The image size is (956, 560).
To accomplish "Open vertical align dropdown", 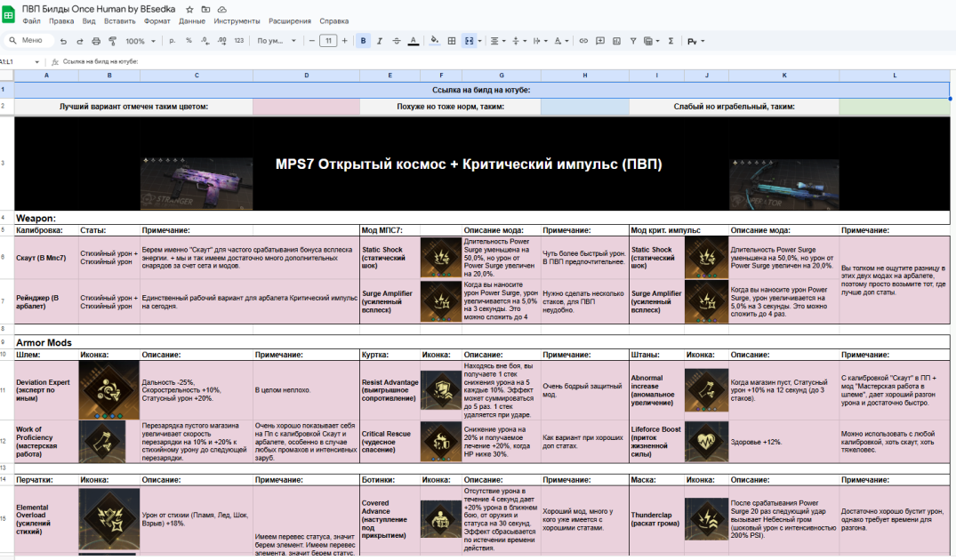I will pos(518,41).
